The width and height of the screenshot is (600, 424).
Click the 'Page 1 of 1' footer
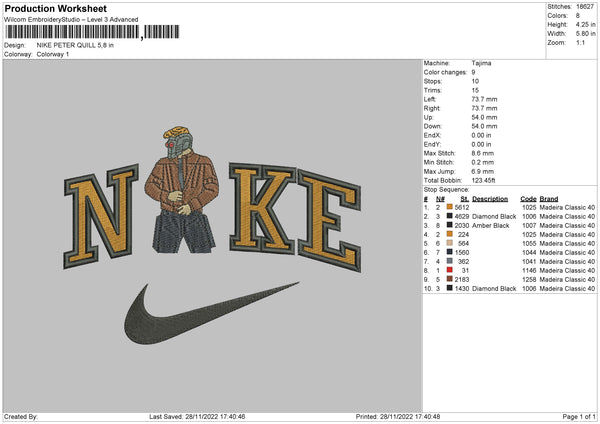click(579, 416)
